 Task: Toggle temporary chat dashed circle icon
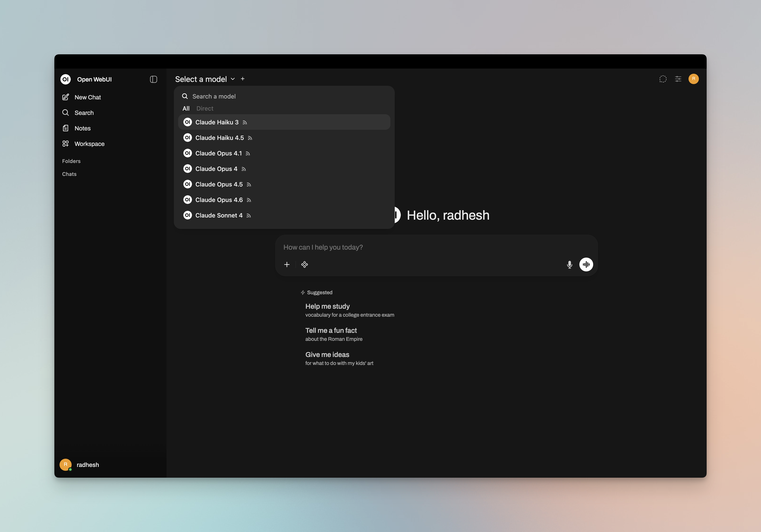[663, 79]
